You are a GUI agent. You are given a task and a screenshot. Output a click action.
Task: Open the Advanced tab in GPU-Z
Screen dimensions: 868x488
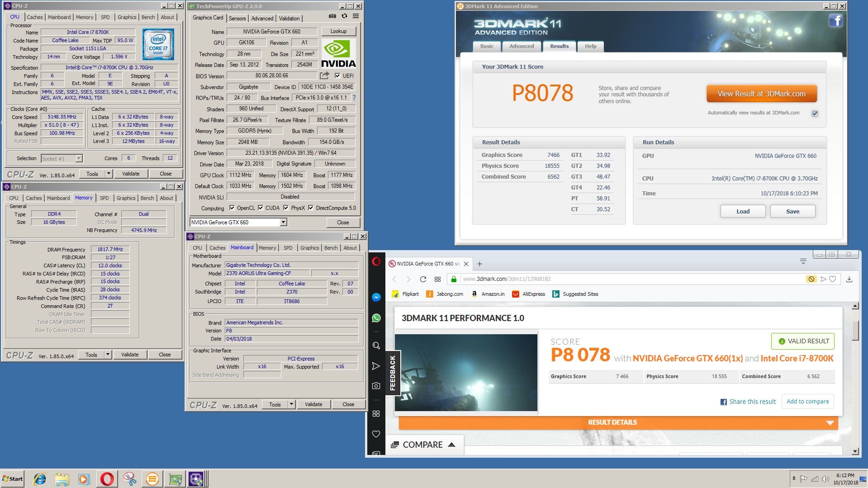pos(262,18)
